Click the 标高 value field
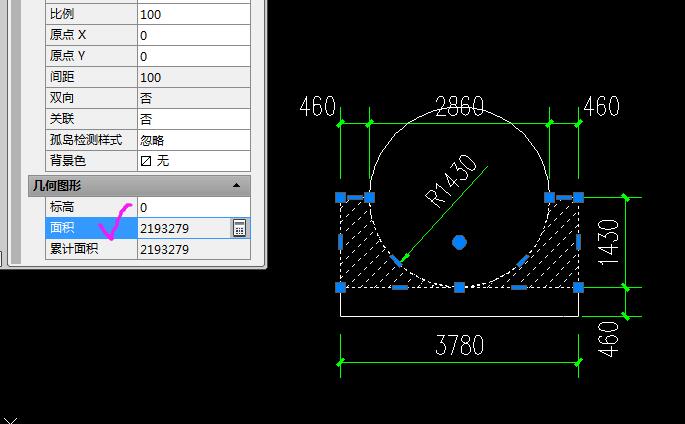 click(194, 207)
